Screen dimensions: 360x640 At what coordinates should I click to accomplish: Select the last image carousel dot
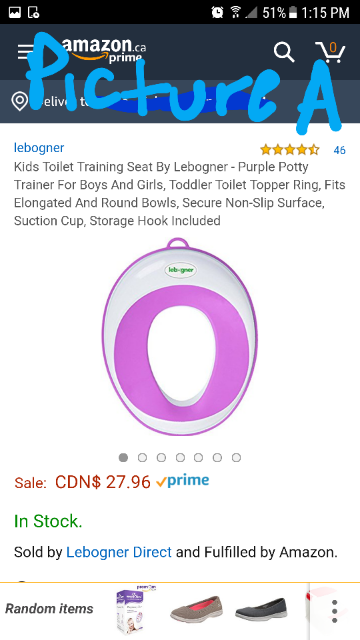click(x=236, y=458)
